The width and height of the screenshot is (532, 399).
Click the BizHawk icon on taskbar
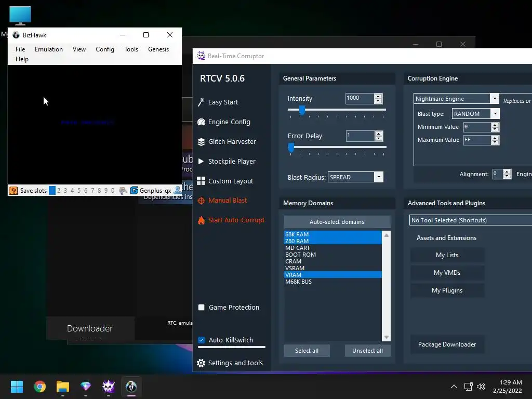(131, 387)
